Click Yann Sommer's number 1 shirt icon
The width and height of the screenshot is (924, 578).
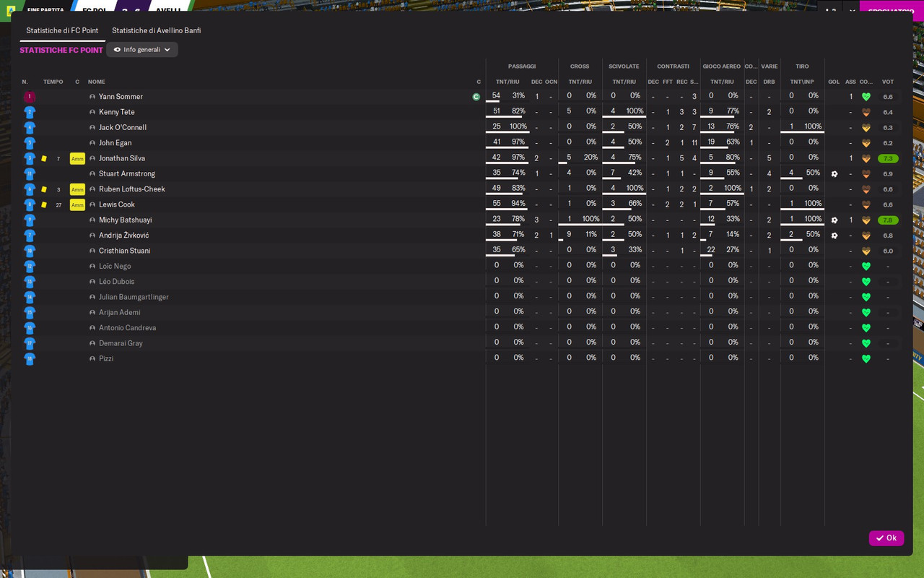pyautogui.click(x=29, y=97)
